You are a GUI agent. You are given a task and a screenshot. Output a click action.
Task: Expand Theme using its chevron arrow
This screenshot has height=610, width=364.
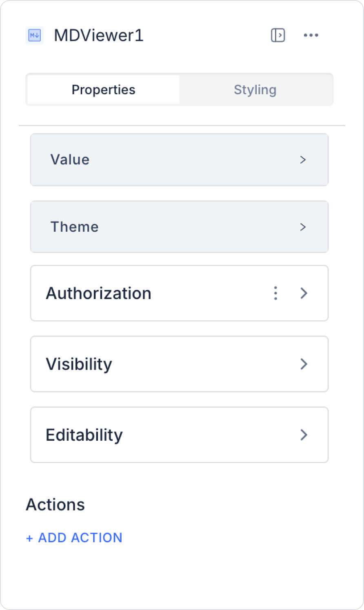click(303, 227)
